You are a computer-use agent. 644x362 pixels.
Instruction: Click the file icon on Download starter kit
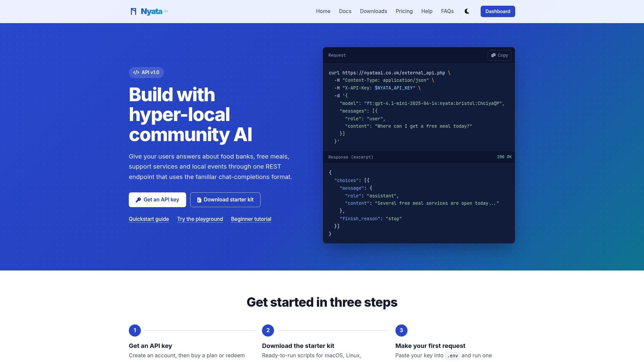[x=199, y=200]
